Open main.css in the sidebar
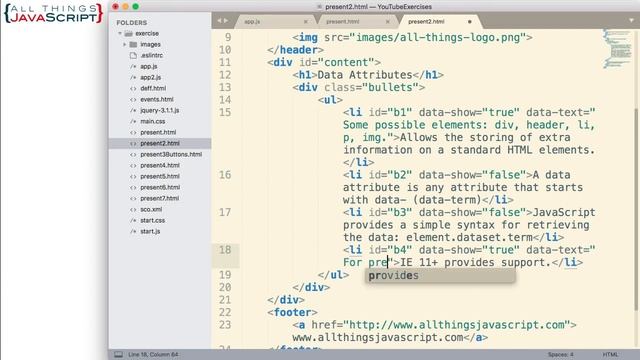Viewport: 640px width, 360px height. coord(153,122)
